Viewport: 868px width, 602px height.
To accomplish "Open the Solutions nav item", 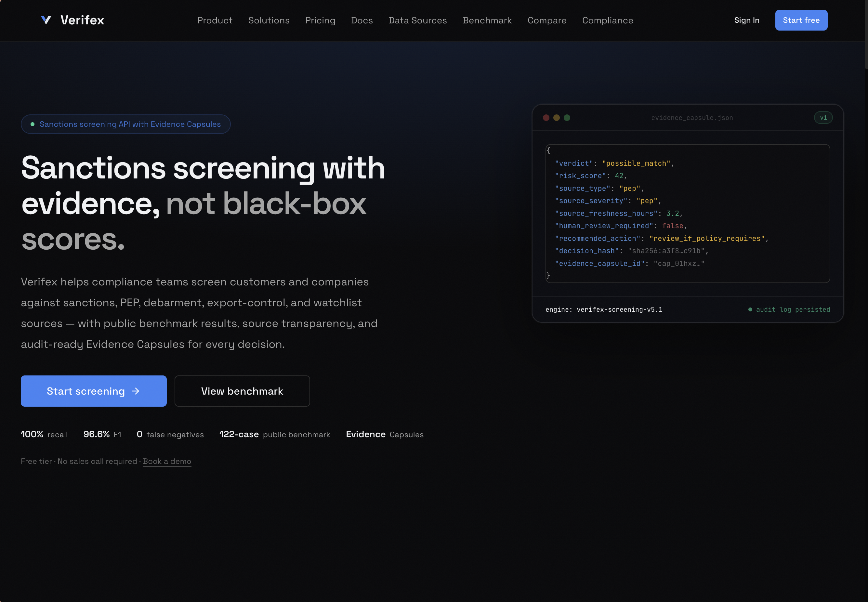I will [269, 20].
